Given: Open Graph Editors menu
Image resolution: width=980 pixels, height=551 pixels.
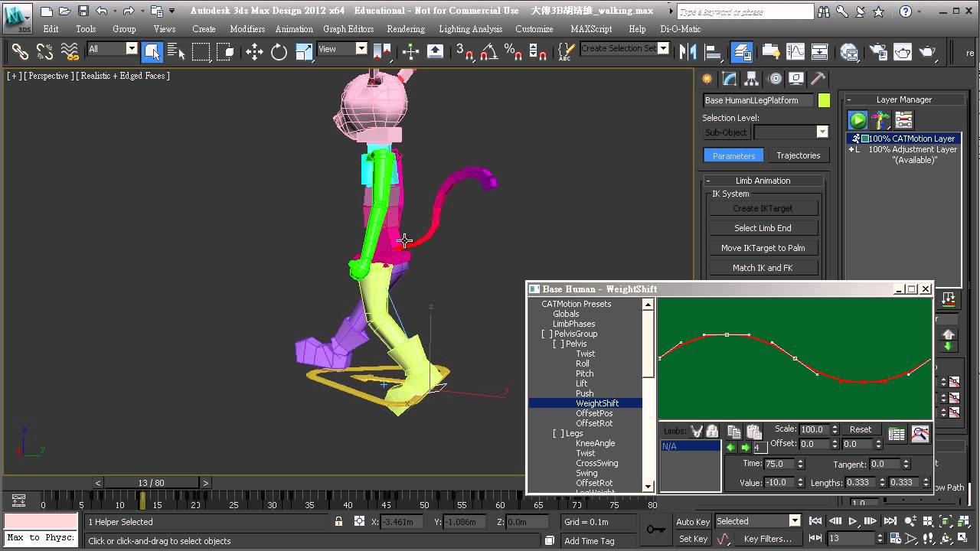Looking at the screenshot, I should point(348,29).
